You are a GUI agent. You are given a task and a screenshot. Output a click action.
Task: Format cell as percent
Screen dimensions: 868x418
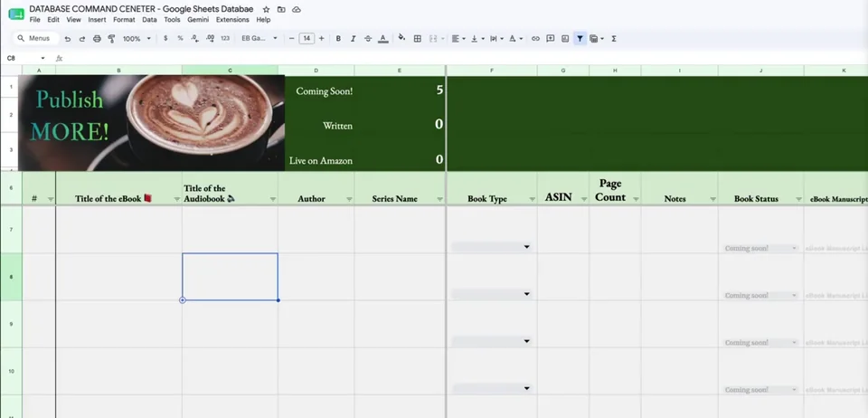point(180,39)
